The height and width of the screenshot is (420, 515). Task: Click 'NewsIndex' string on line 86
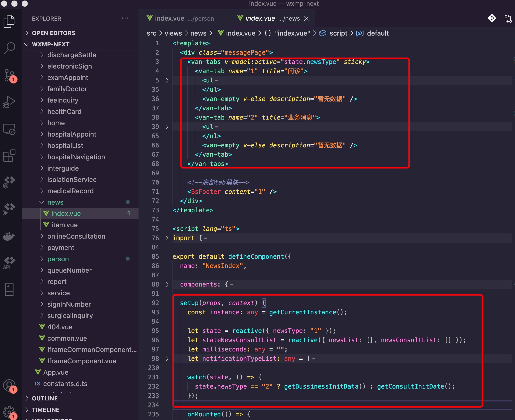point(222,266)
